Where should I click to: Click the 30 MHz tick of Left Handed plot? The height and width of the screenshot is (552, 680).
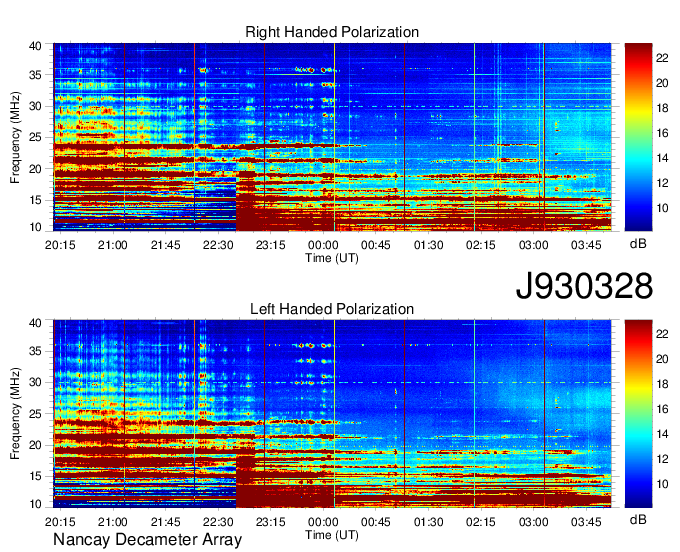pyautogui.click(x=35, y=382)
